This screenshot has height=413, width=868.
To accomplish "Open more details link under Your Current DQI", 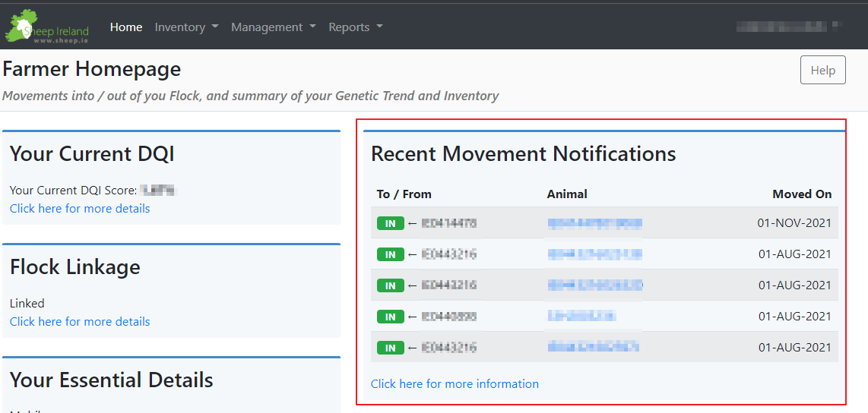I will coord(80,208).
